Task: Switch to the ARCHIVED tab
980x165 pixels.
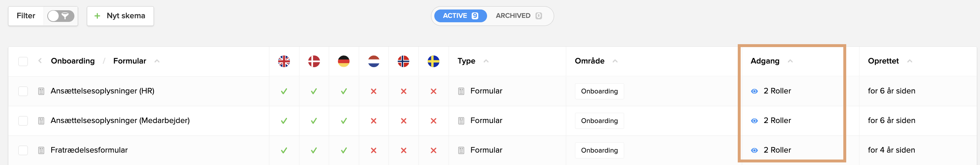Action: [x=519, y=16]
